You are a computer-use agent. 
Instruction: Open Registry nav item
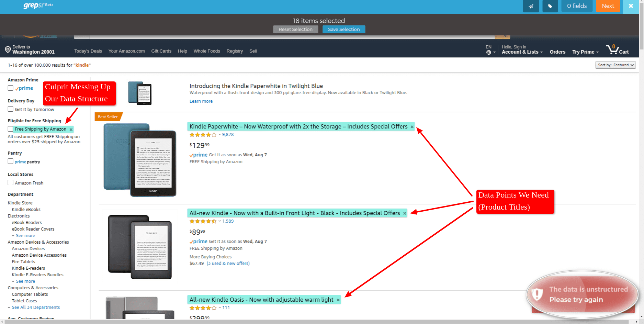tap(235, 51)
